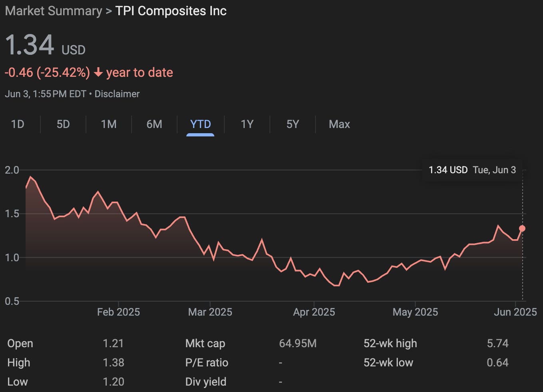Click the 1.34 USD current price
Viewport: 543px width, 392px height.
click(x=45, y=45)
